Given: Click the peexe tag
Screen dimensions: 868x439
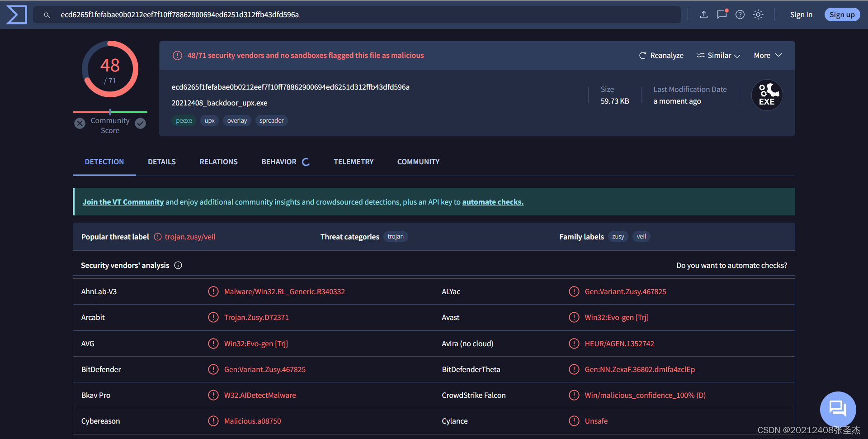Looking at the screenshot, I should click(184, 120).
